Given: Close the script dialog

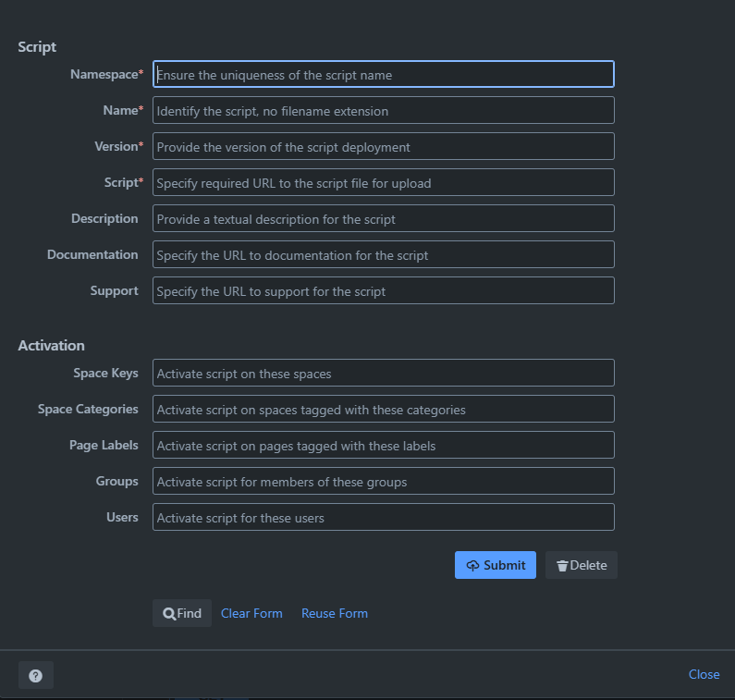Looking at the screenshot, I should [x=704, y=674].
